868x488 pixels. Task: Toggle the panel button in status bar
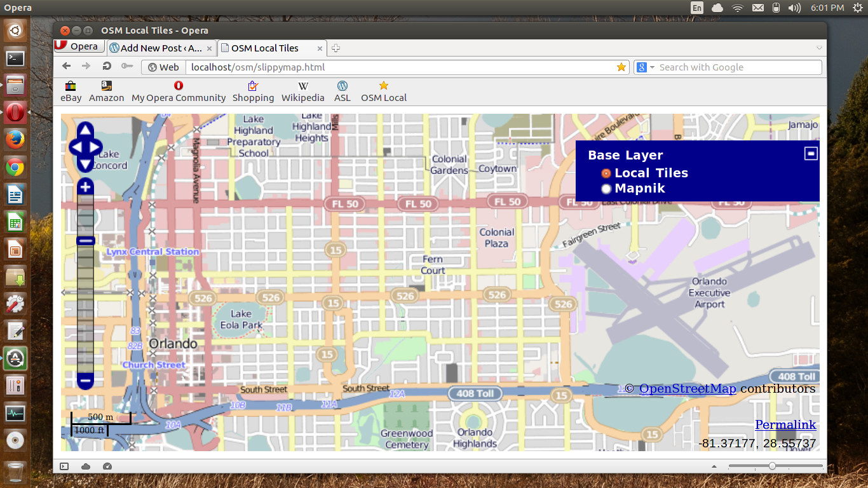tap(64, 466)
